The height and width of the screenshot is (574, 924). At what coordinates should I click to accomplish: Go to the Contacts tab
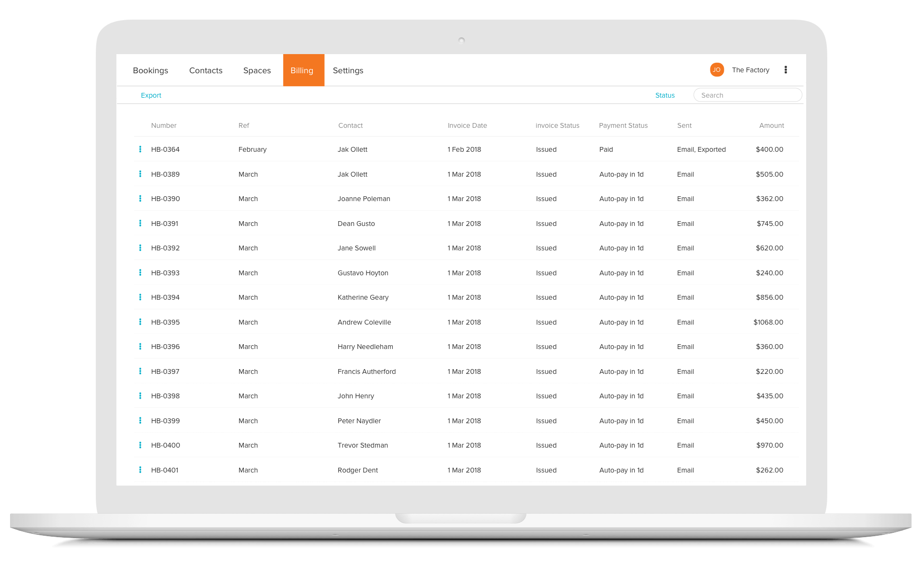pos(205,70)
